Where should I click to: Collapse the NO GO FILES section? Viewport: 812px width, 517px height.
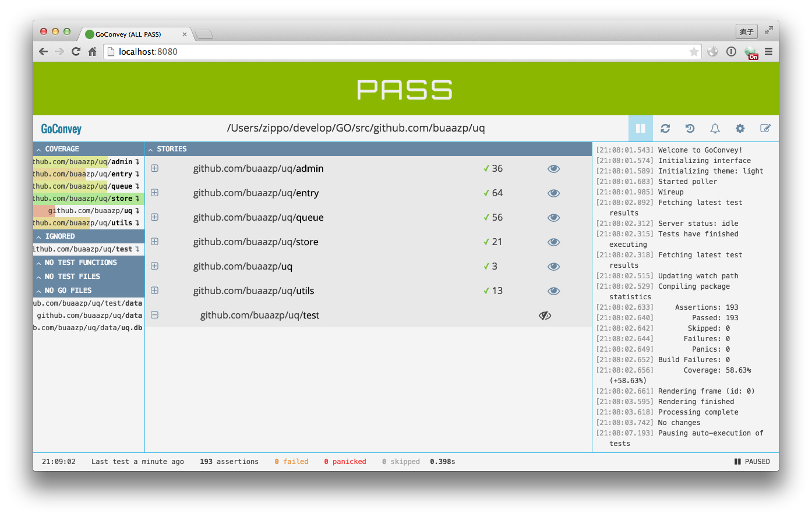(x=89, y=291)
